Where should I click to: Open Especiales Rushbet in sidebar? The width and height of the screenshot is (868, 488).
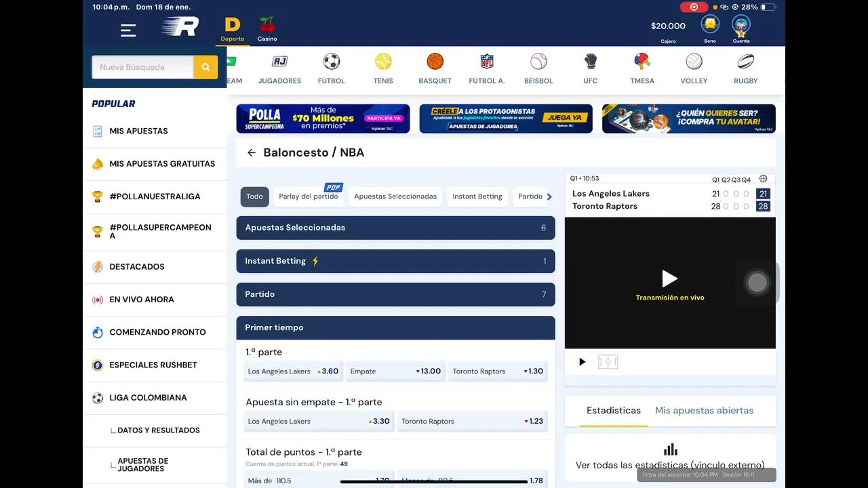point(155,365)
